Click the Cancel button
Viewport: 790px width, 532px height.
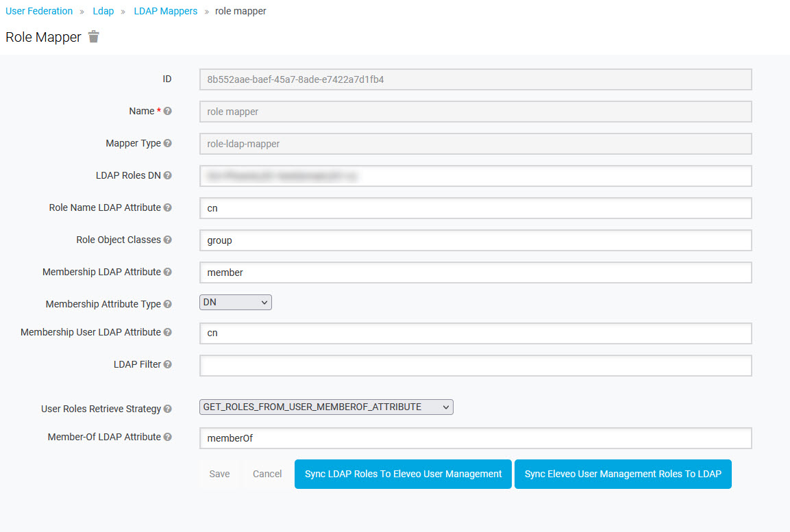coord(267,474)
